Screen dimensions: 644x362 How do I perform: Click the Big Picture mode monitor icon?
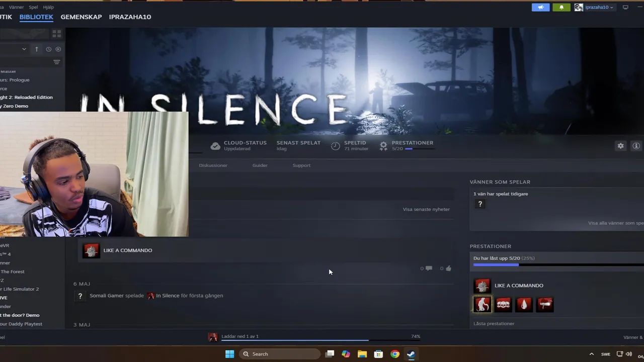[x=625, y=8]
